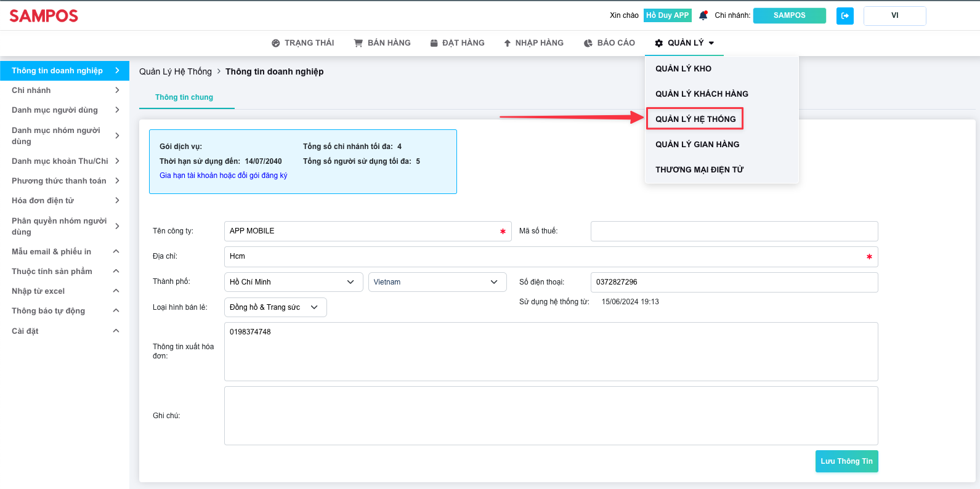Image resolution: width=980 pixels, height=489 pixels.
Task: Click the 15/06/2024 19:13 timestamp
Action: [x=630, y=302]
